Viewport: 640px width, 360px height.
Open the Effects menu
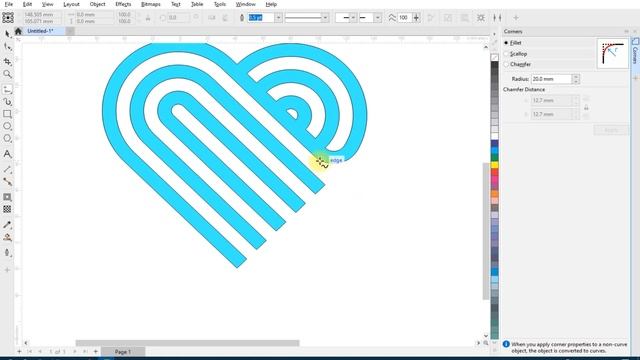tap(123, 4)
